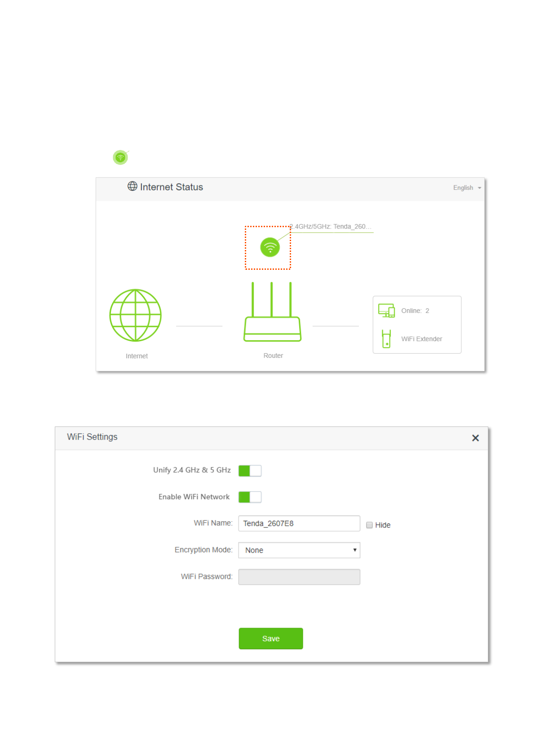
Task: Click the Online: 2 devices text
Action: tap(415, 311)
